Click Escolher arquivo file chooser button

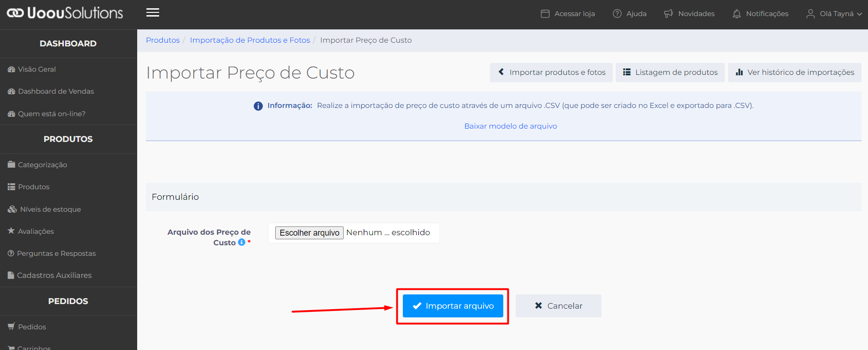click(x=309, y=233)
